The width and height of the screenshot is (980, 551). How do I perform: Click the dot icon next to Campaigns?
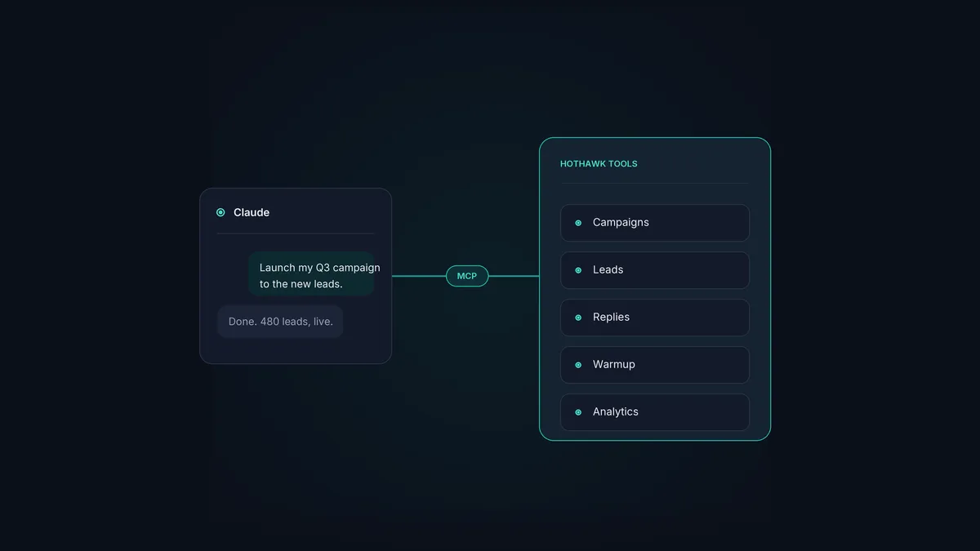[578, 223]
